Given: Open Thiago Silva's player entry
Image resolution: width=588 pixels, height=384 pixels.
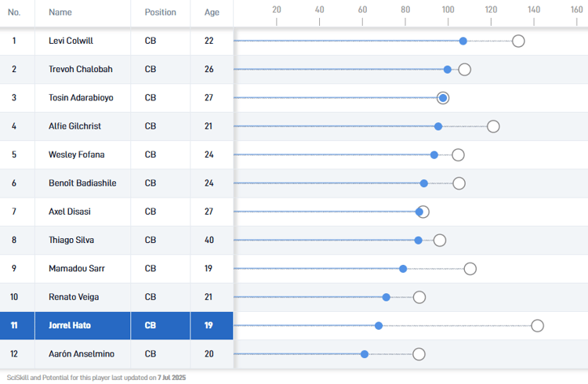Looking at the screenshot, I should tap(71, 240).
